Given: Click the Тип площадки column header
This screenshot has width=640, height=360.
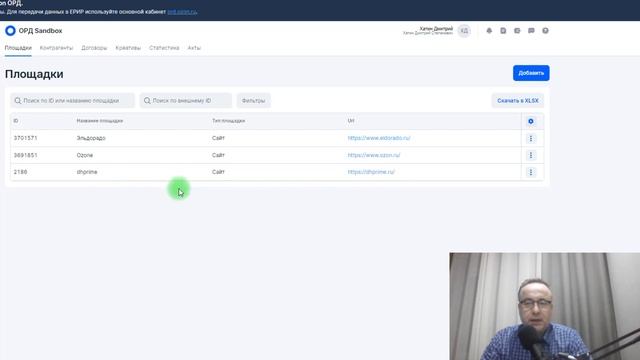Looking at the screenshot, I should tap(228, 121).
